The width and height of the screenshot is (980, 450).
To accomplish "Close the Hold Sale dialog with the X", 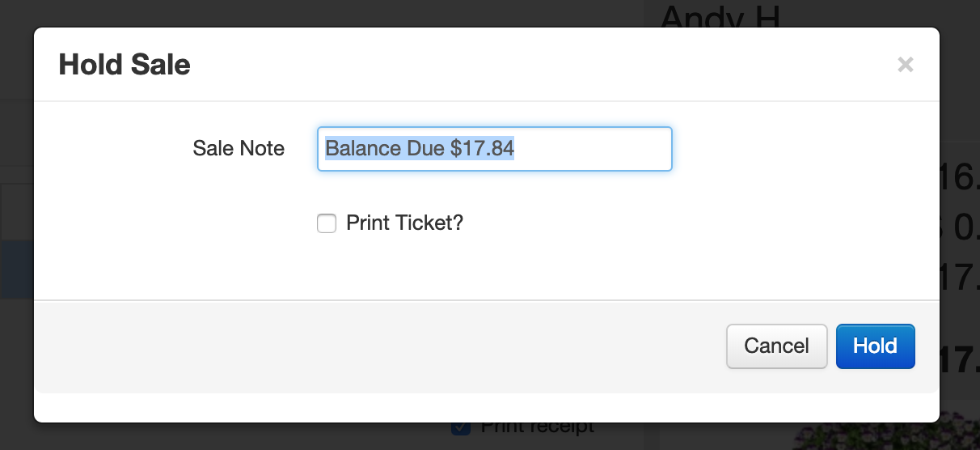I will click(x=906, y=65).
